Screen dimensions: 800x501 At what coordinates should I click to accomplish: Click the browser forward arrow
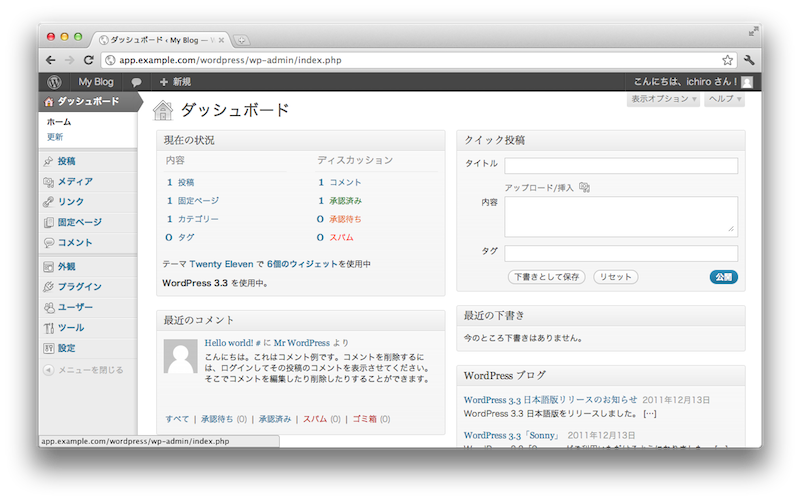(69, 60)
